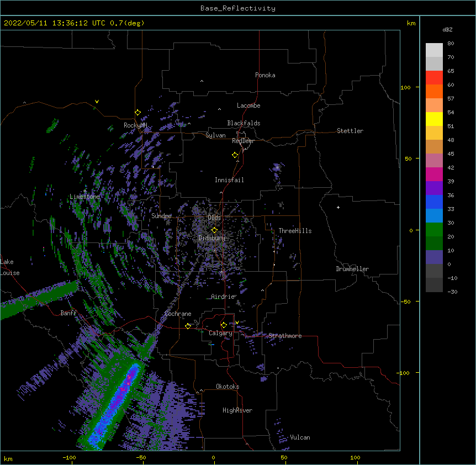
Task: Click the Blackfalds city label
Action: click(x=244, y=123)
